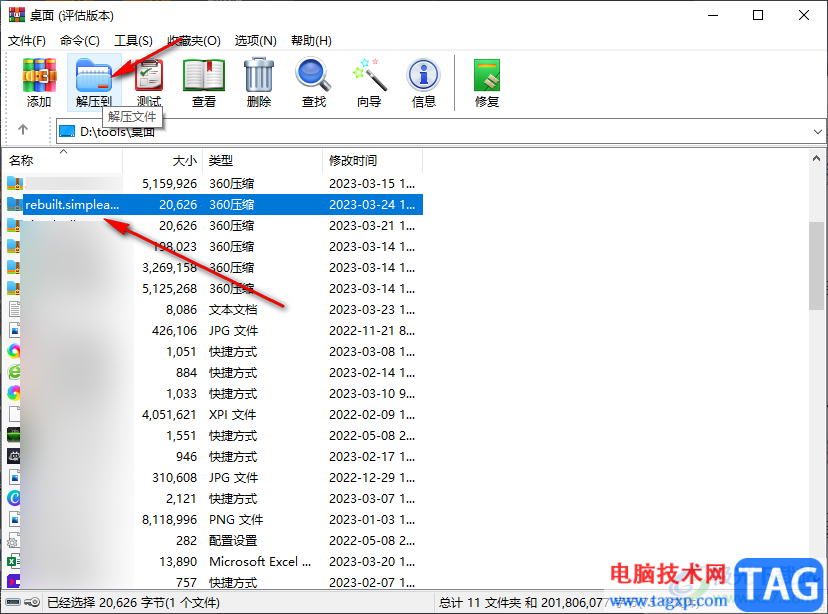Open the 文件(F) menu
The height and width of the screenshot is (614, 828).
coord(27,41)
